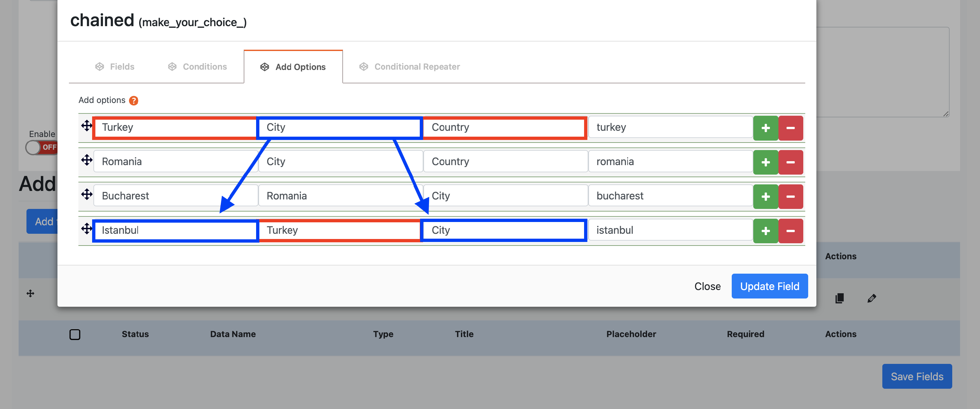Remove the bucharest option row

pos(790,196)
